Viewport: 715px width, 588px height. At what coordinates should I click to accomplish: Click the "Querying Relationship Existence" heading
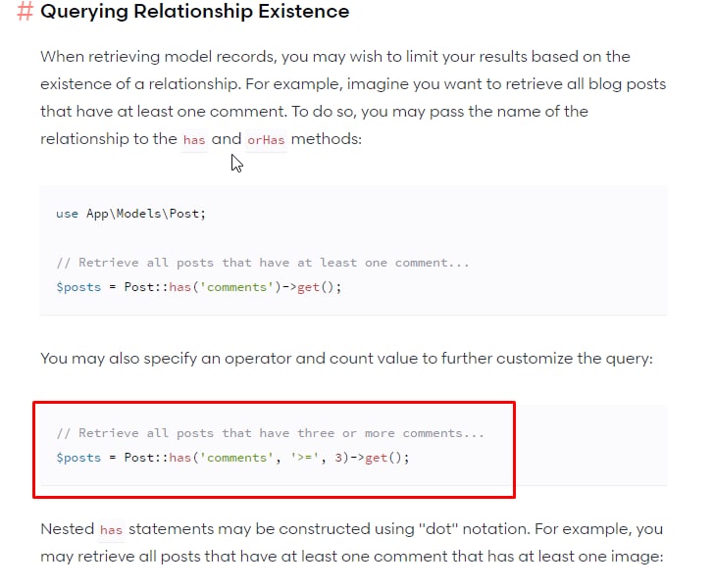(194, 13)
